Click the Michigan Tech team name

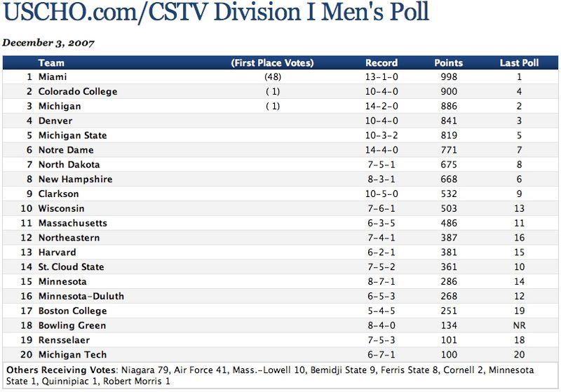point(72,355)
